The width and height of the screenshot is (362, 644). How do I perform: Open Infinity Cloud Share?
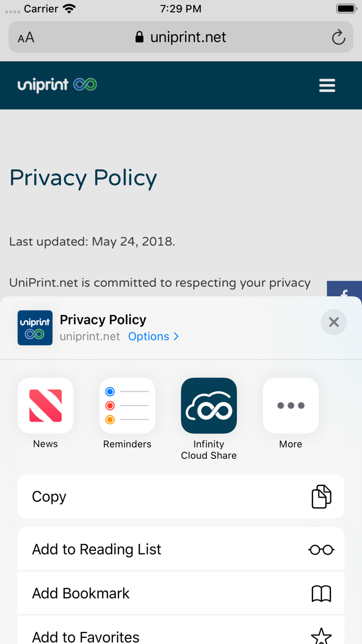click(209, 405)
